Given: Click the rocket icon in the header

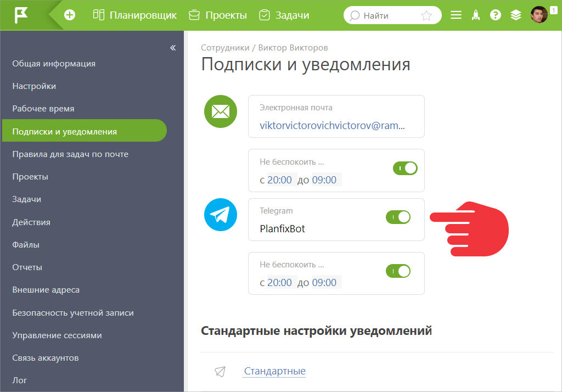Looking at the screenshot, I should pyautogui.click(x=476, y=15).
